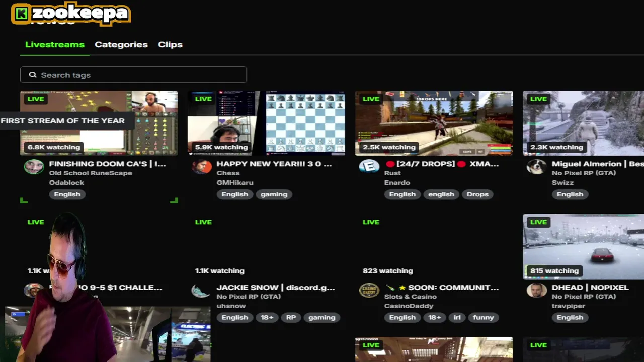The width and height of the screenshot is (644, 362).
Task: Open stream title [24/7 DROPS] XMA...
Action: pyautogui.click(x=442, y=164)
